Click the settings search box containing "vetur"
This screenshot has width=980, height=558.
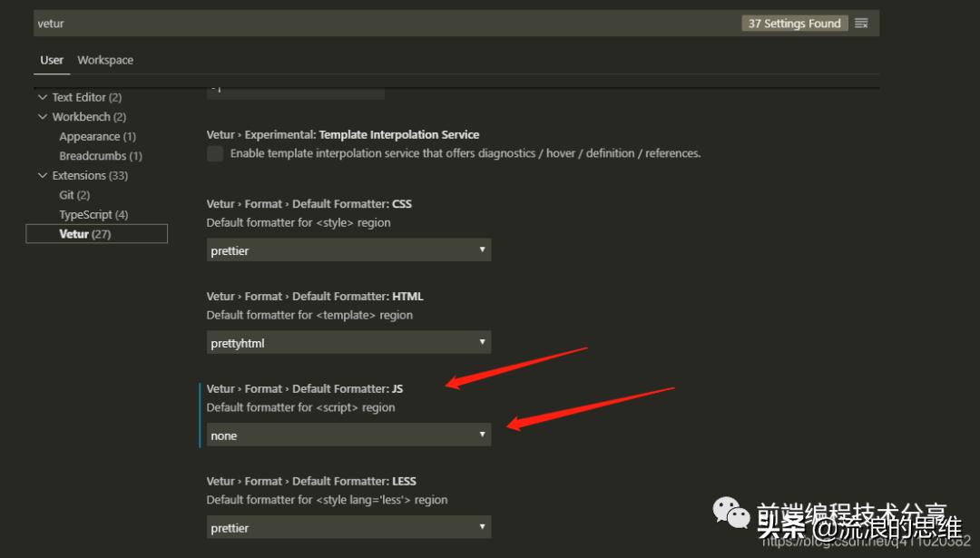click(x=363, y=24)
